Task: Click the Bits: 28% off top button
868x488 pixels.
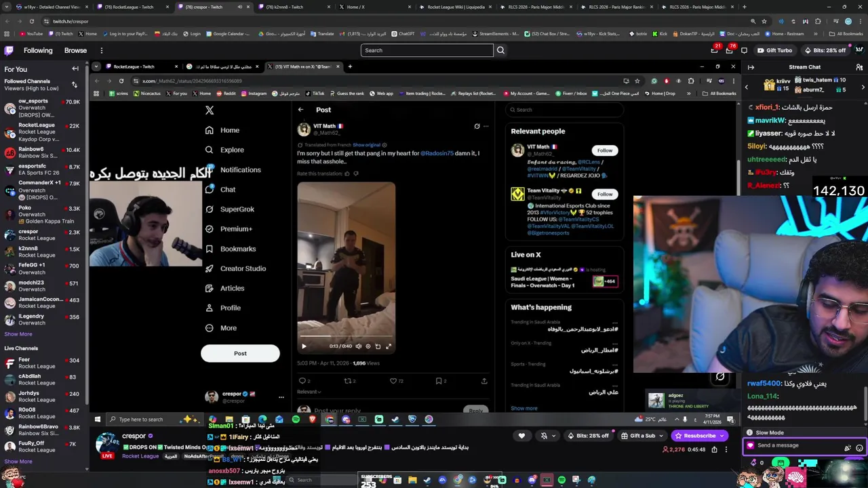Action: [x=825, y=50]
